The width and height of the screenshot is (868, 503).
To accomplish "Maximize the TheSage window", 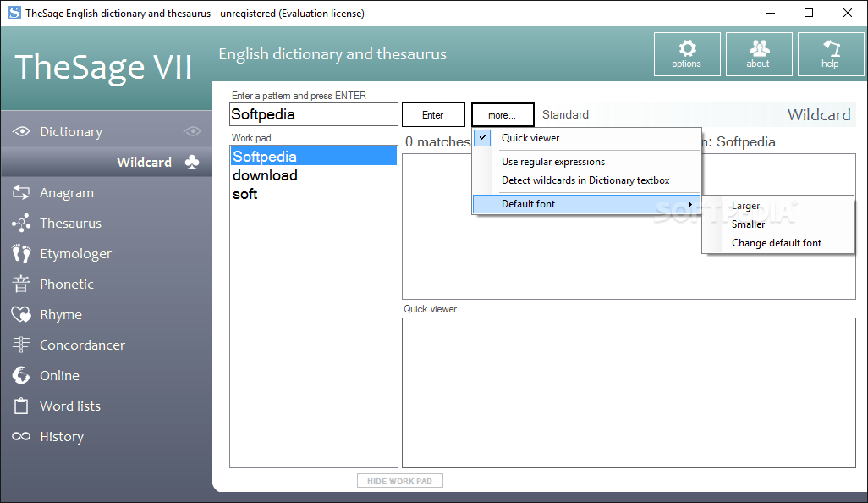I will 809,13.
